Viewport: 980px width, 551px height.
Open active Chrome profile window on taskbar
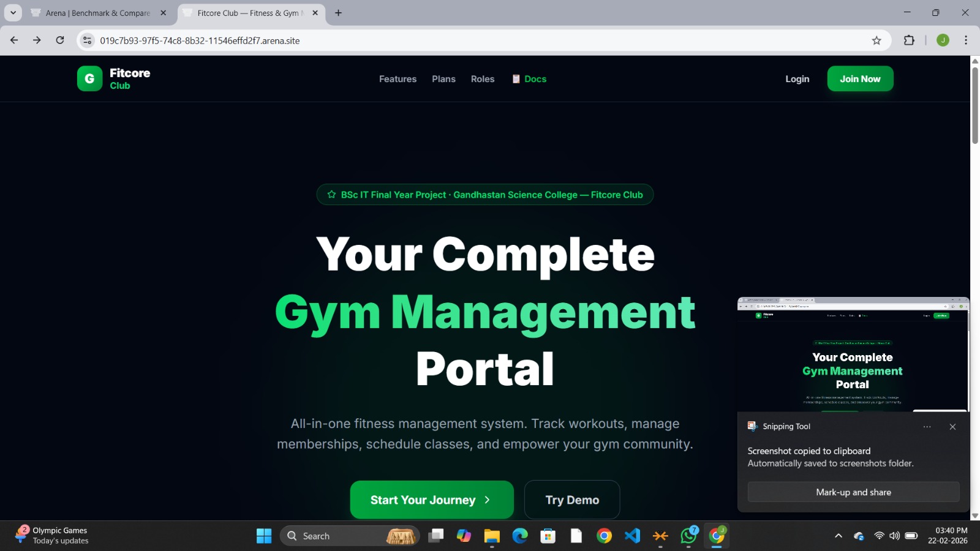(717, 536)
